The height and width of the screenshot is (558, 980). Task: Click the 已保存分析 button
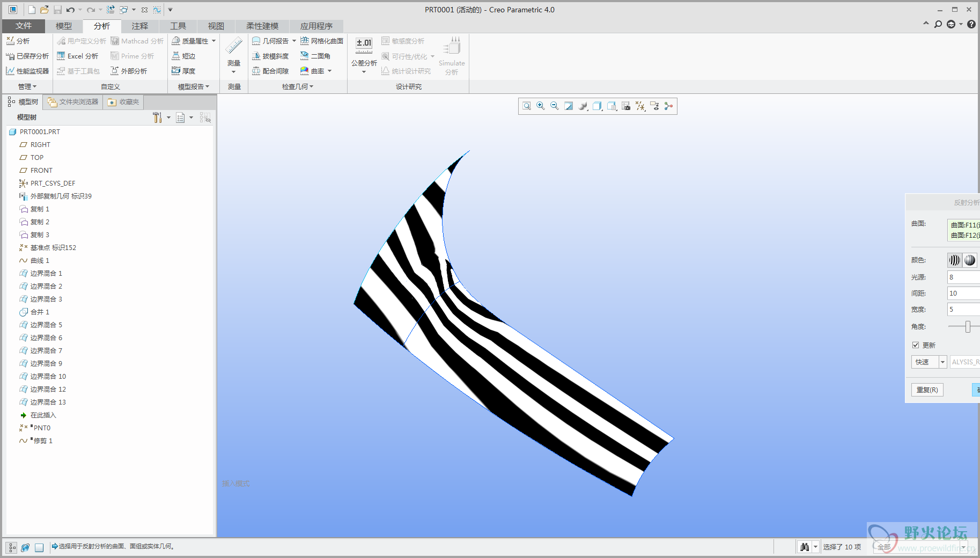click(x=27, y=56)
